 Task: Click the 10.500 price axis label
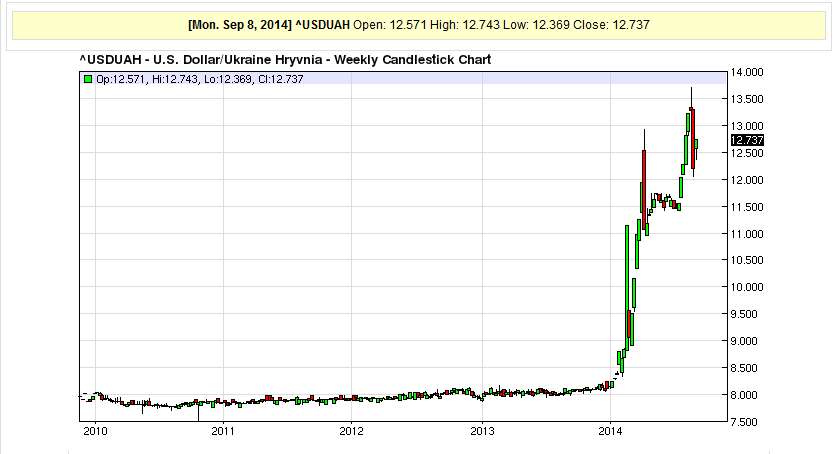[747, 260]
